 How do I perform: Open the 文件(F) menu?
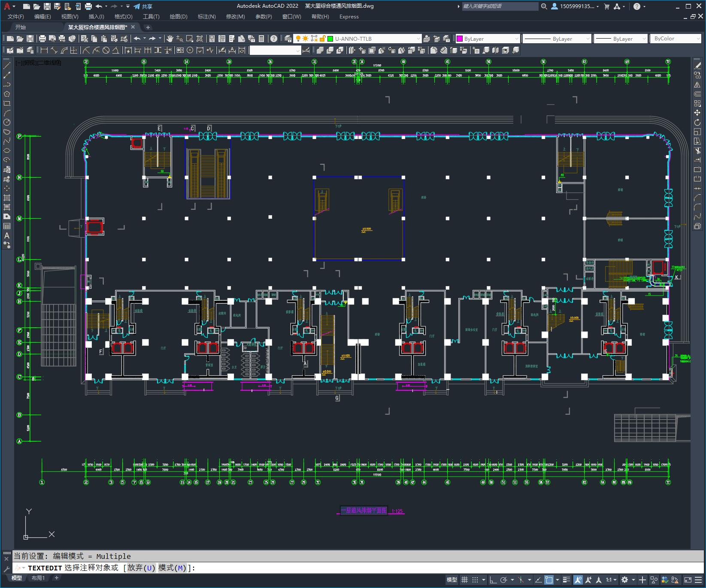16,17
